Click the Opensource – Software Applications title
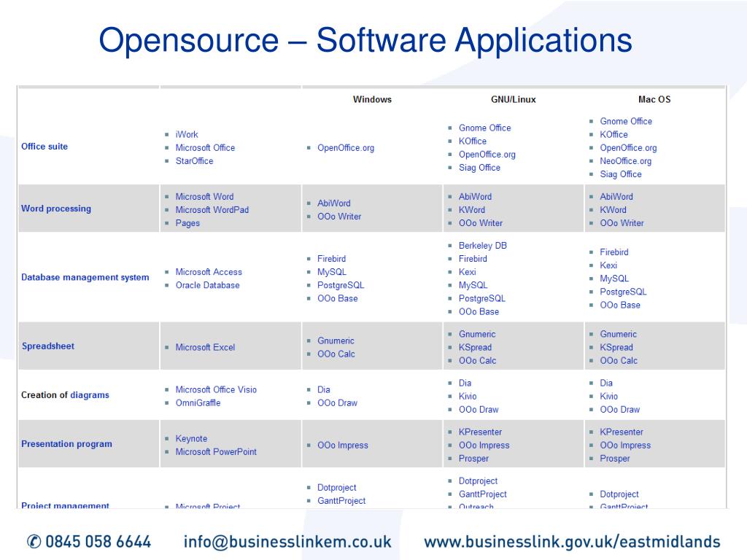Viewport: 747px width, 560px height. point(365,41)
